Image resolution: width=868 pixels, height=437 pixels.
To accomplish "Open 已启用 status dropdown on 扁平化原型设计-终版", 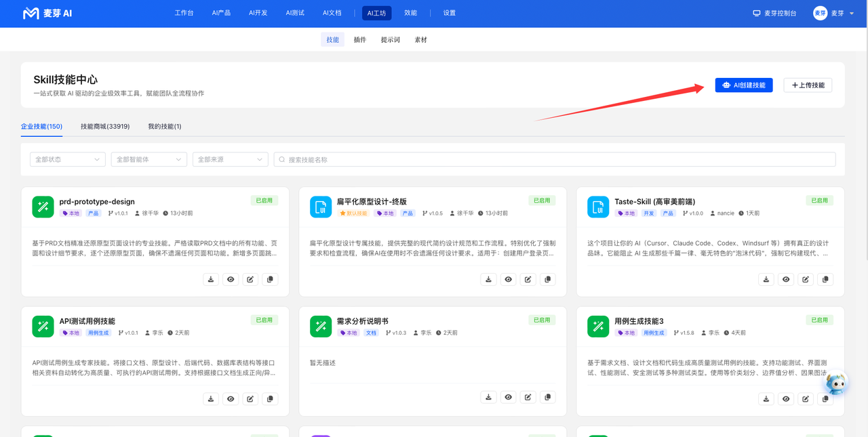I will click(x=542, y=201).
